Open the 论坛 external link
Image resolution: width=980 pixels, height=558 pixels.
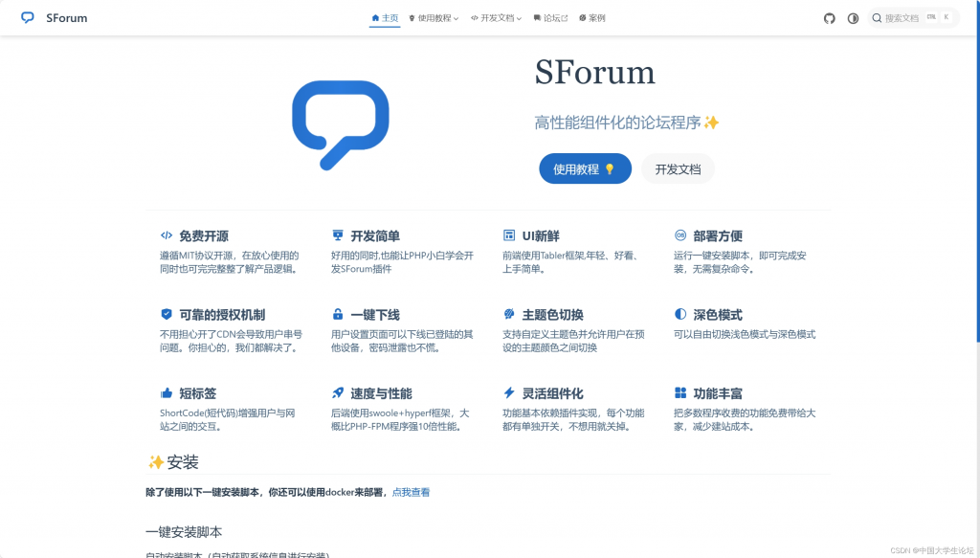click(x=550, y=18)
